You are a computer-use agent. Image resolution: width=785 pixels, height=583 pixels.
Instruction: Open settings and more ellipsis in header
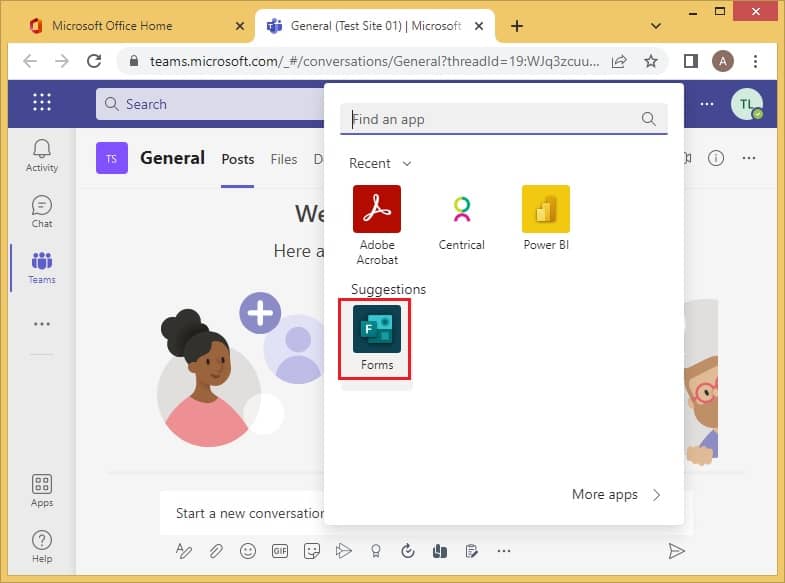[707, 104]
